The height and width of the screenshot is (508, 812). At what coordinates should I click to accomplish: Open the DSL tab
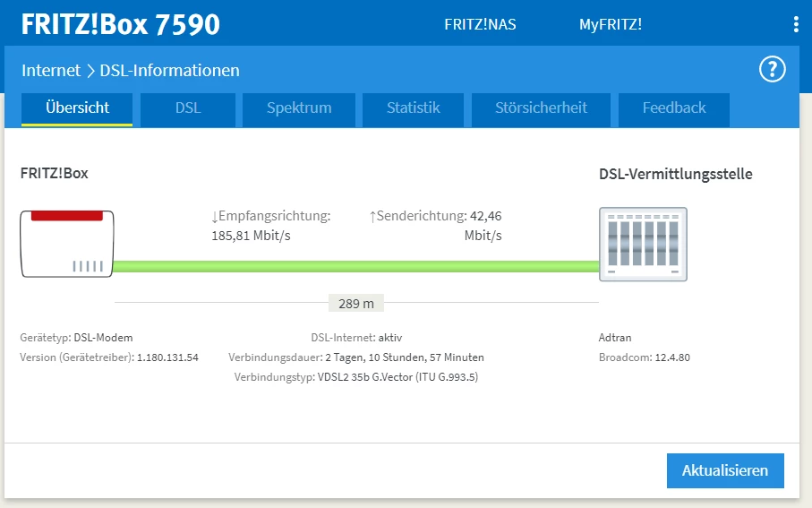click(187, 109)
